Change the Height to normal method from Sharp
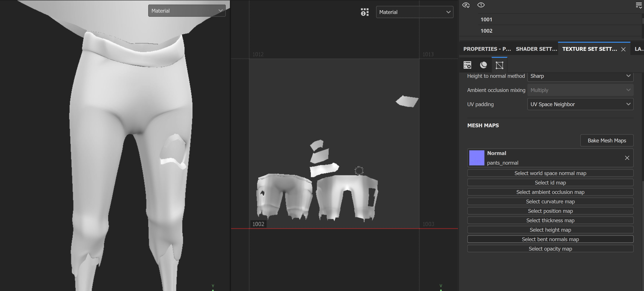This screenshot has height=291, width=644. [580, 76]
